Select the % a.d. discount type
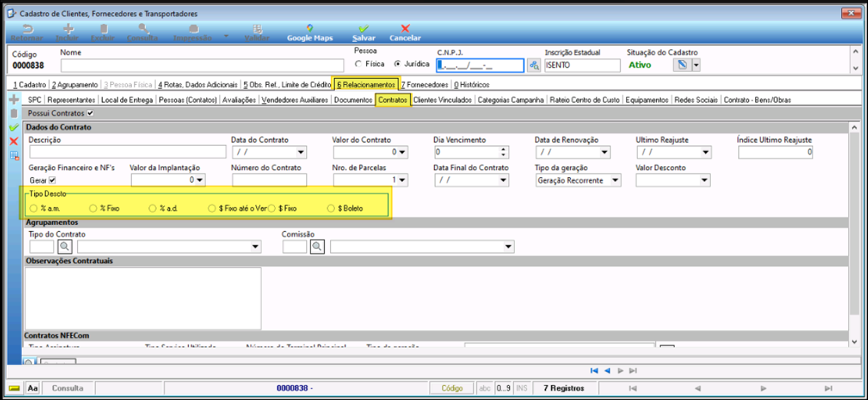 click(152, 208)
